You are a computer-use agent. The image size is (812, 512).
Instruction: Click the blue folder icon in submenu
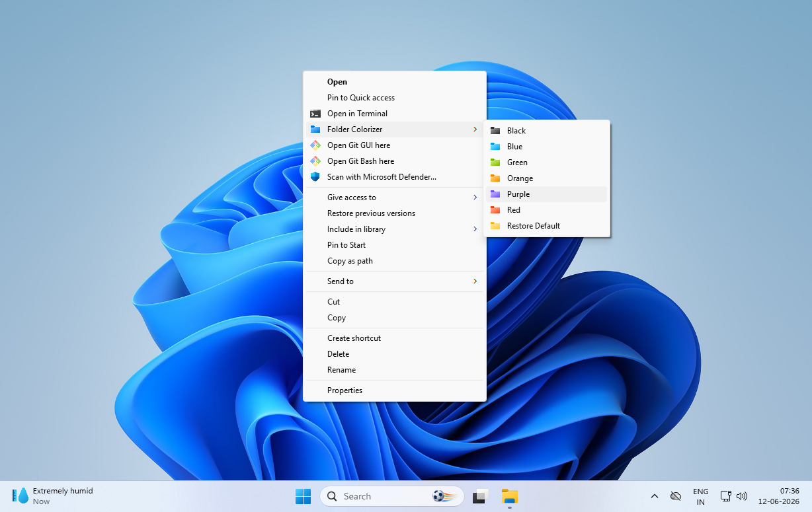495,147
